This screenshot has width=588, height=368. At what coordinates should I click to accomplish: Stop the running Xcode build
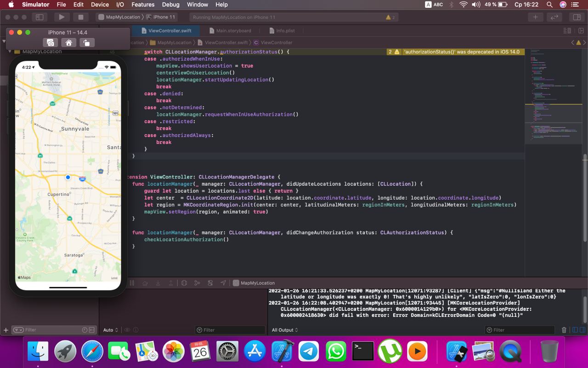(80, 17)
